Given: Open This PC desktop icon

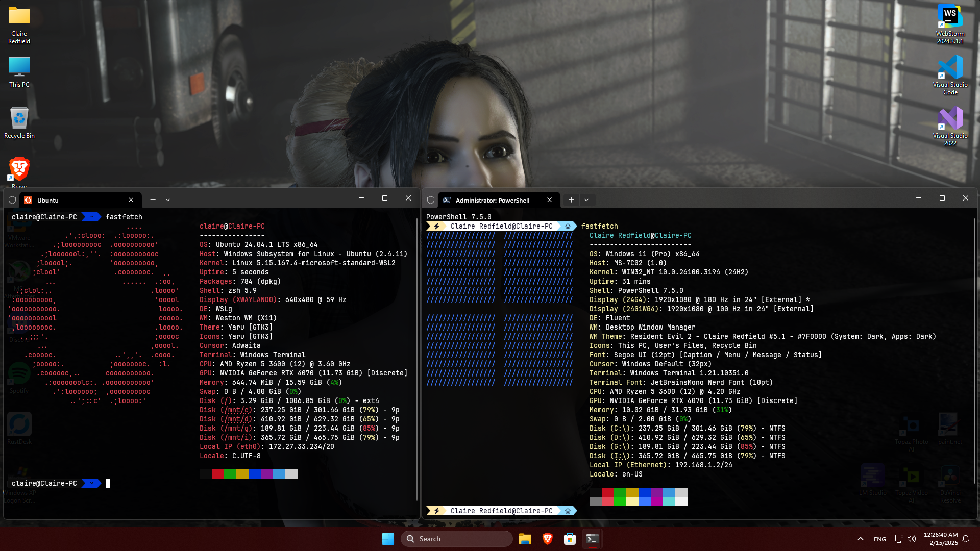Looking at the screenshot, I should tap(19, 72).
